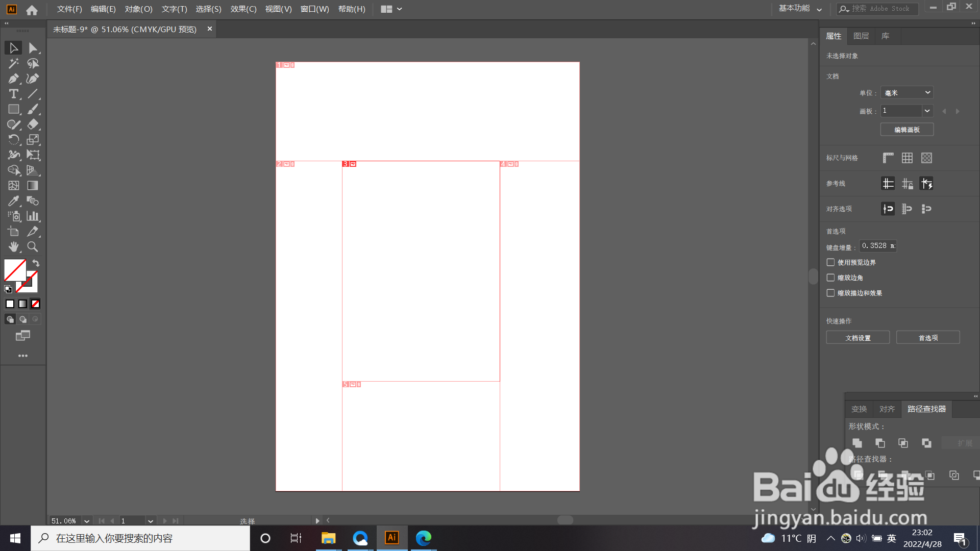
Task: Toggle snap to point option
Action: pyautogui.click(x=888, y=209)
